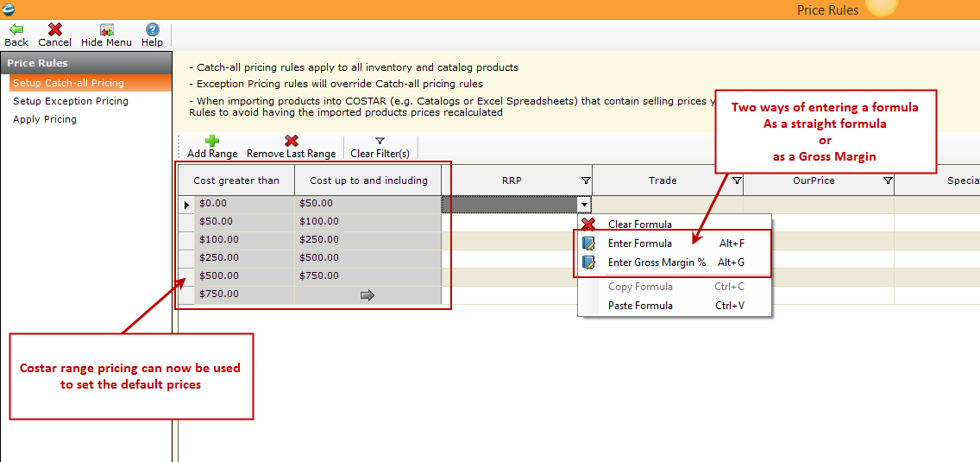980x462 pixels.
Task: Click the Trade cell in the first row
Action: (668, 204)
